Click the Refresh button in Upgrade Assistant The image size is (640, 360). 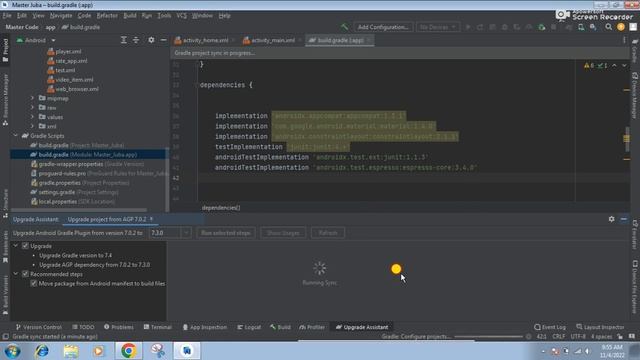point(328,233)
